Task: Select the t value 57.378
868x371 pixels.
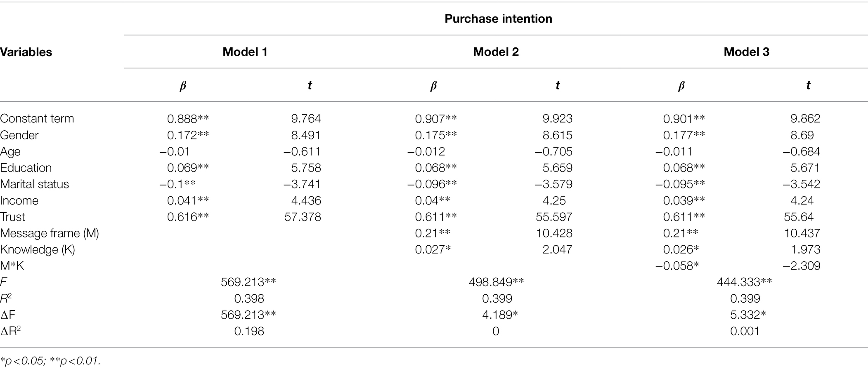Action: [303, 217]
